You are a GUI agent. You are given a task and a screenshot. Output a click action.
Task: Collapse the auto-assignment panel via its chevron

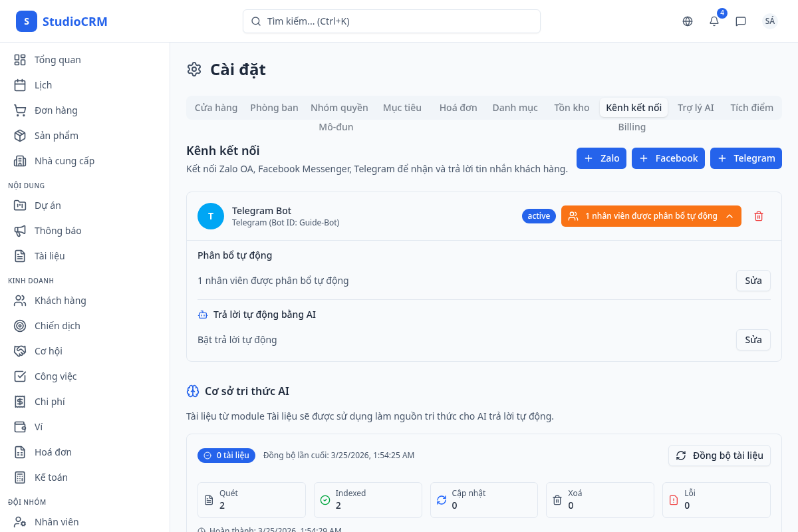[730, 215]
